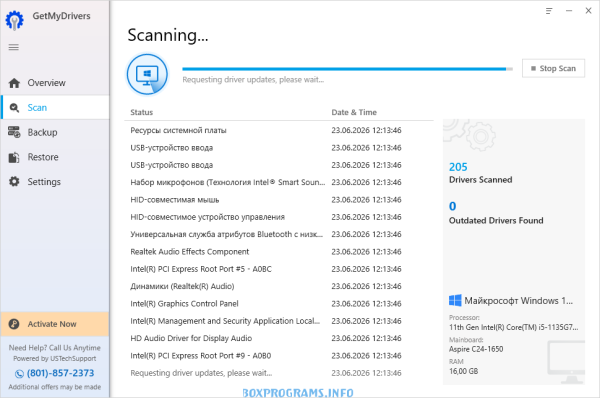Image resolution: width=600 pixels, height=398 pixels.
Task: Select 'HD Audio Driver for Display Audio' row
Action: click(279, 338)
